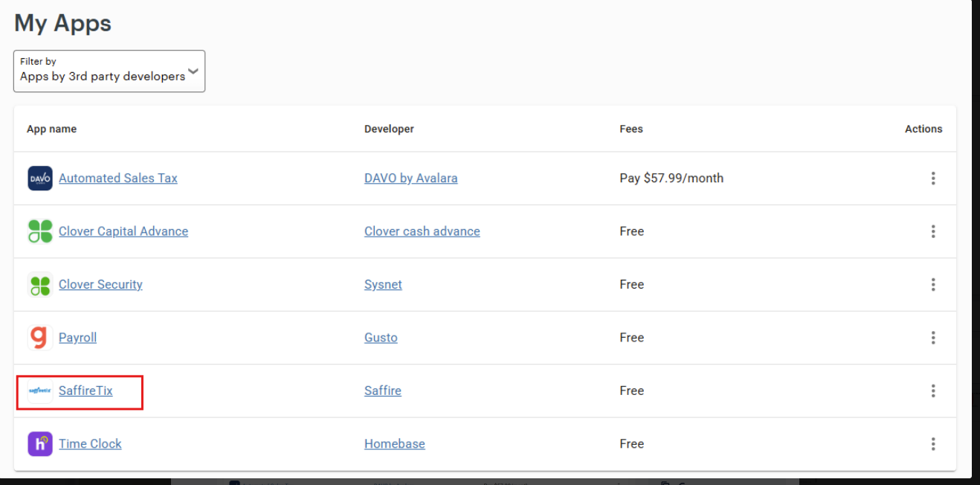Click the Clover Capital Advance clover icon
Viewport: 980px width, 485px height.
(40, 231)
